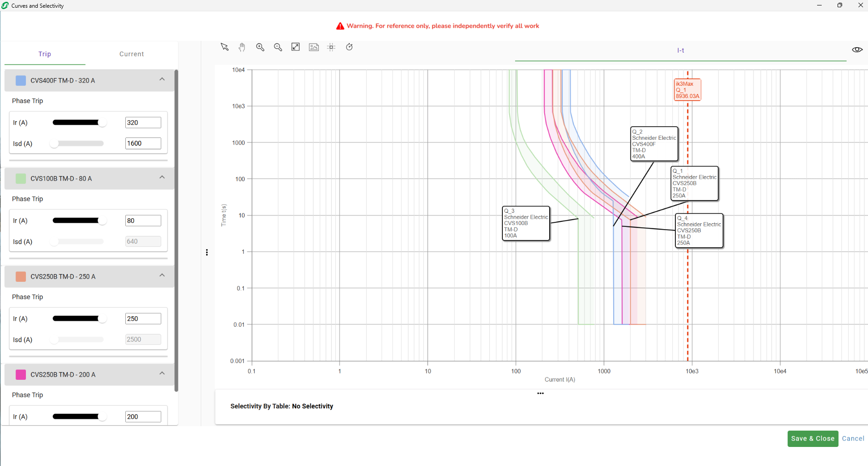Select the arrow pointer tool

(224, 47)
